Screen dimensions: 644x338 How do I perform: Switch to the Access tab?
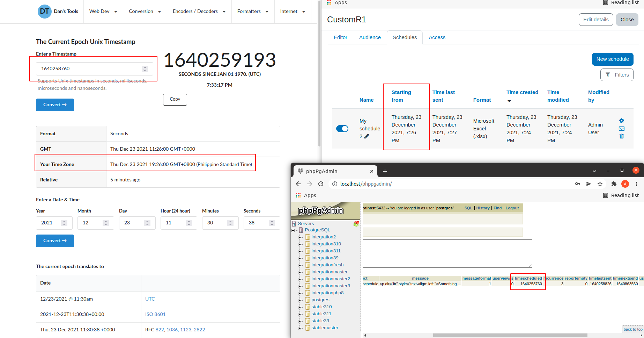(x=437, y=37)
